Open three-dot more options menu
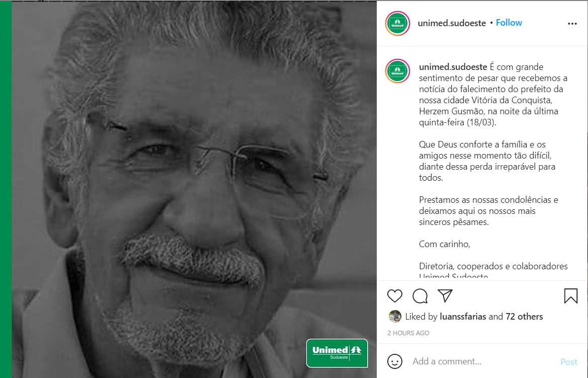This screenshot has width=588, height=378. [572, 24]
